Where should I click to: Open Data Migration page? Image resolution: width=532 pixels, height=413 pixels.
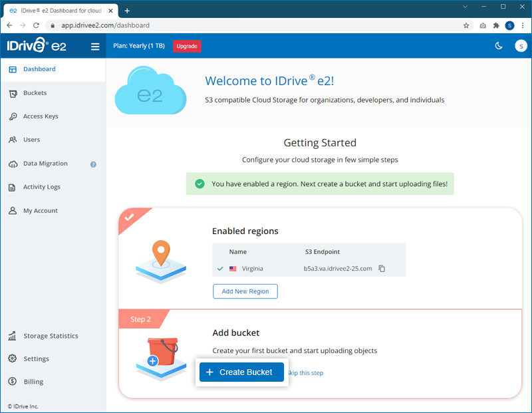pos(45,164)
